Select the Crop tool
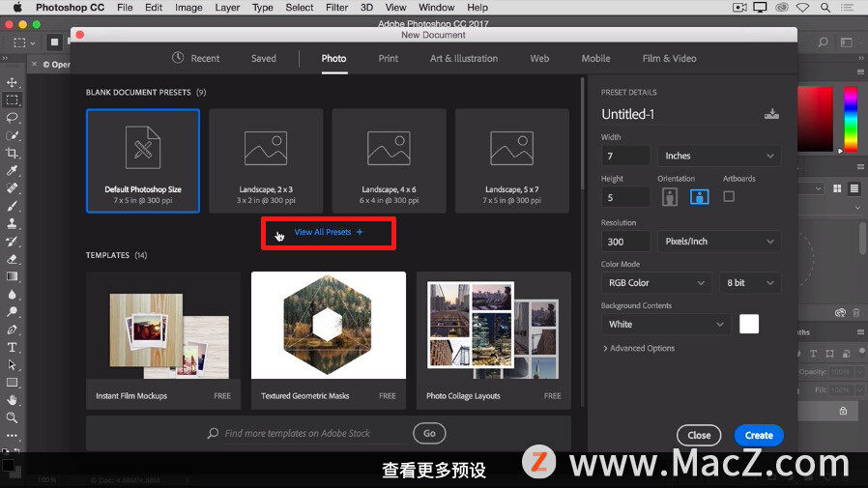Viewport: 868px width, 488px height. (x=12, y=154)
